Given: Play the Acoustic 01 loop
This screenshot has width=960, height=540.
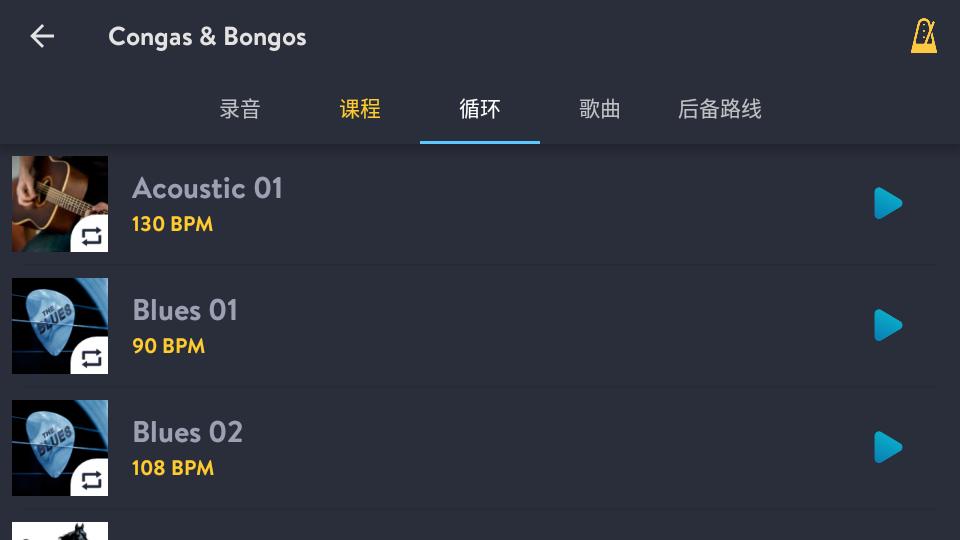Looking at the screenshot, I should pyautogui.click(x=887, y=203).
